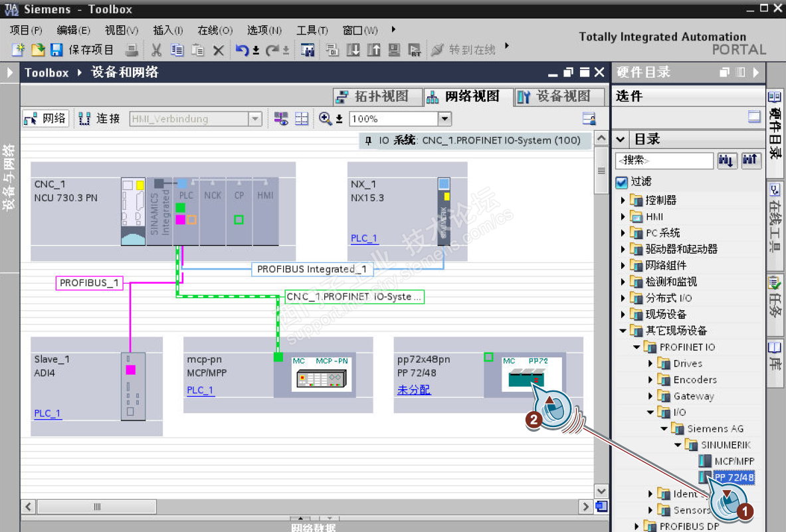
Task: Open the 编辑(E) menu
Action: [x=73, y=30]
